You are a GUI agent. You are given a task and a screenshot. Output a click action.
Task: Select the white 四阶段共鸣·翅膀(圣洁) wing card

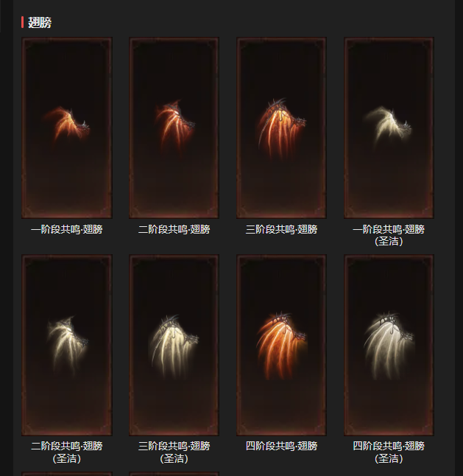coord(389,345)
